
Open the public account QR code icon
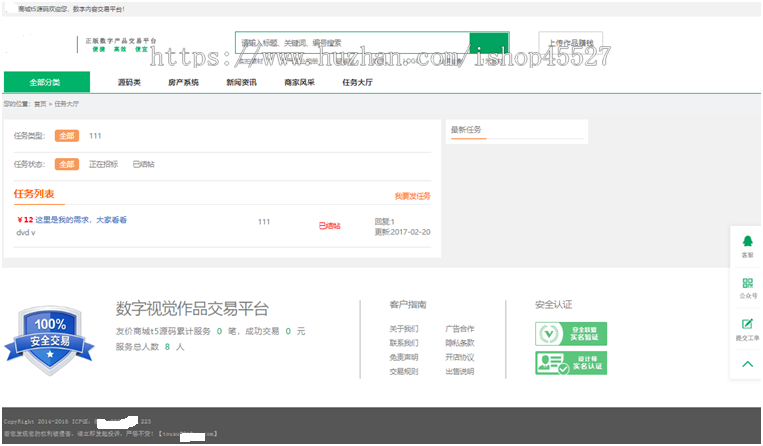point(747,283)
